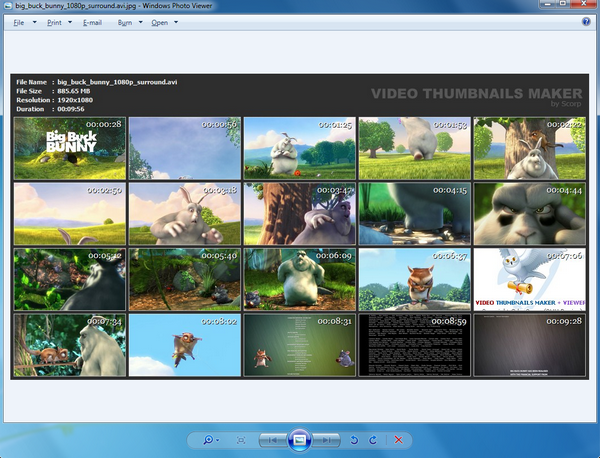Click the Actual size icon
The height and width of the screenshot is (458, 600).
click(x=241, y=440)
